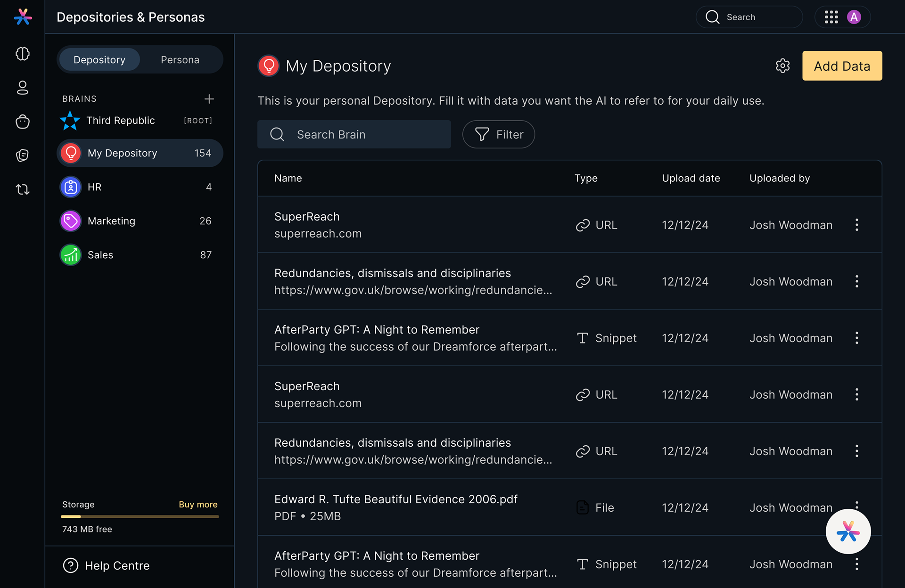The width and height of the screenshot is (905, 588).
Task: Click the sync arrows sidebar icon
Action: coord(23,189)
